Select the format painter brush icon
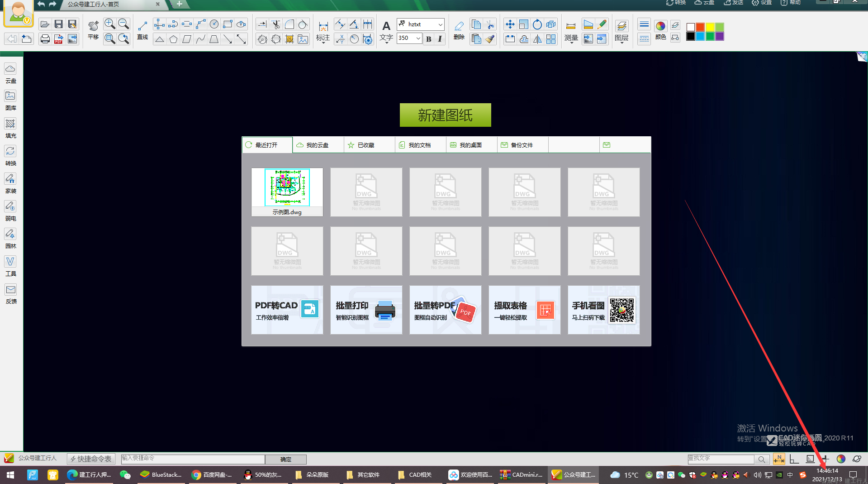868x484 pixels. 490,39
